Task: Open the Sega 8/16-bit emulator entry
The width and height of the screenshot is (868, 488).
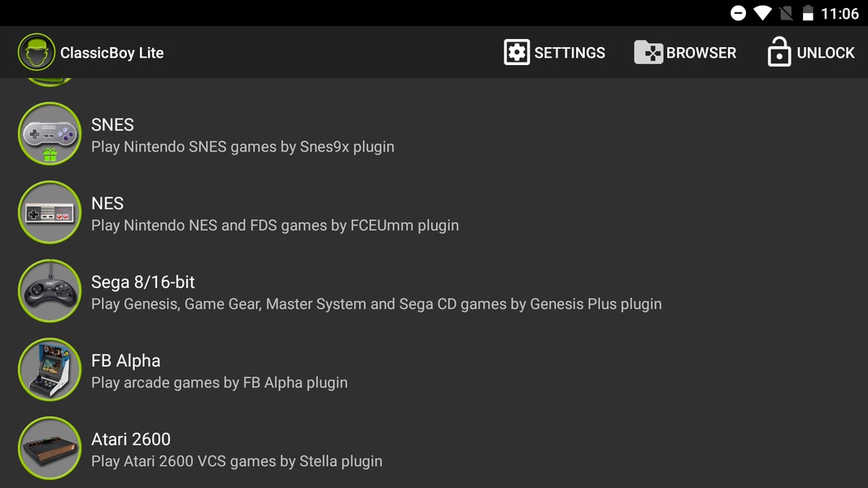Action: click(x=143, y=282)
